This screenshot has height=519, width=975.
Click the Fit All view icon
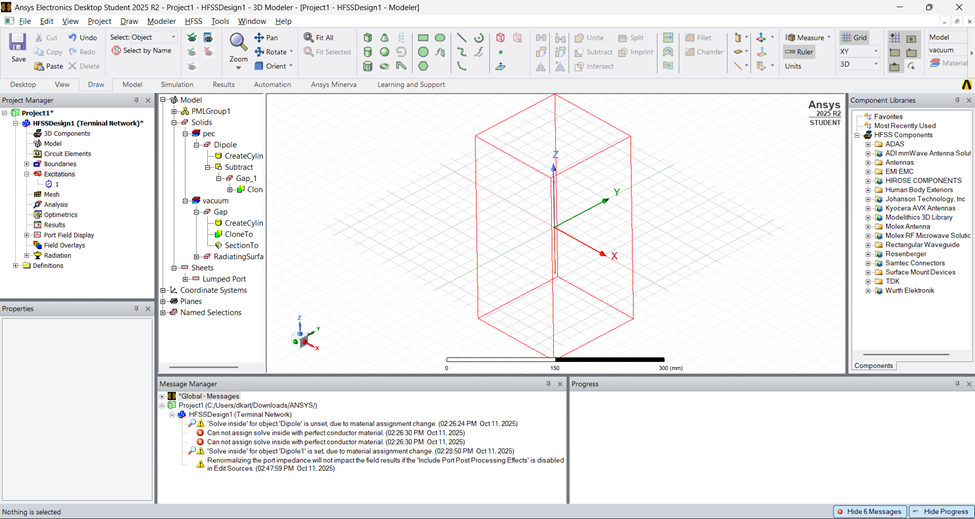click(318, 38)
